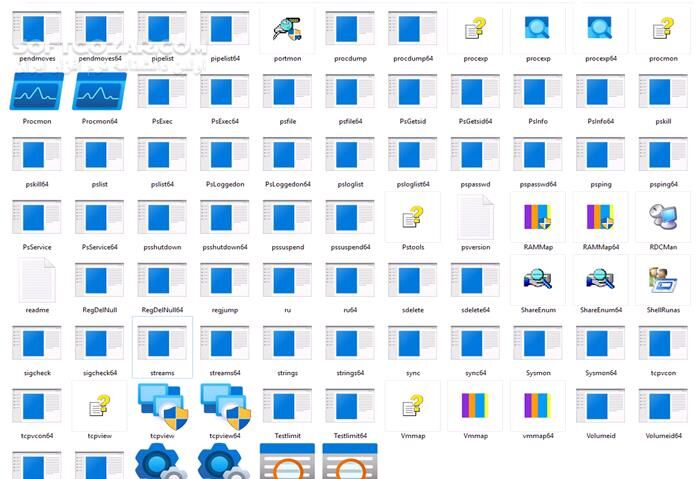Open the vmmap64 striped icon

537,405
